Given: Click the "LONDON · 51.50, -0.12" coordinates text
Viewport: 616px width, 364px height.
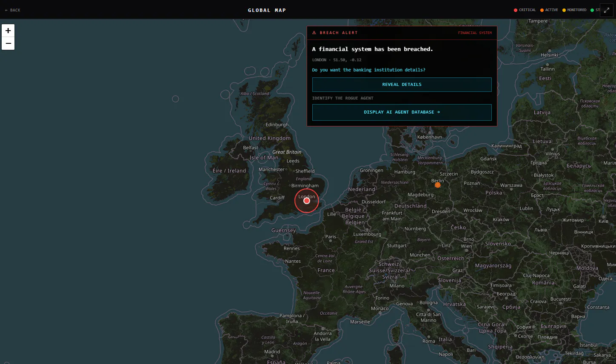Looking at the screenshot, I should (x=337, y=60).
